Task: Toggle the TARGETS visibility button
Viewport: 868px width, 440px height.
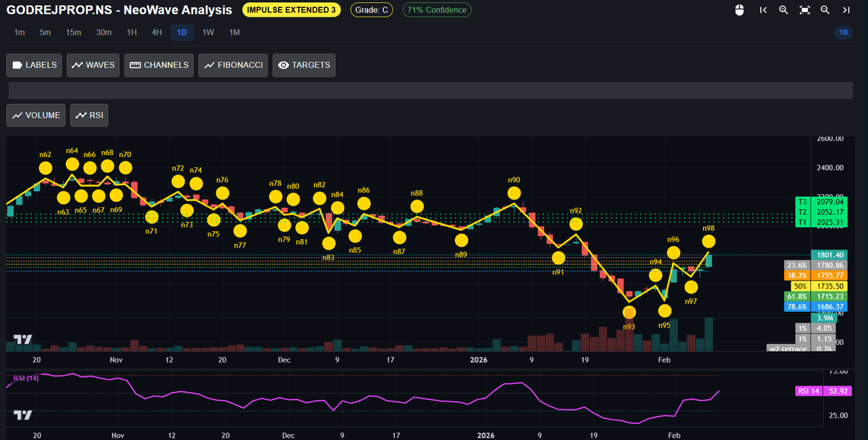Action: point(304,65)
